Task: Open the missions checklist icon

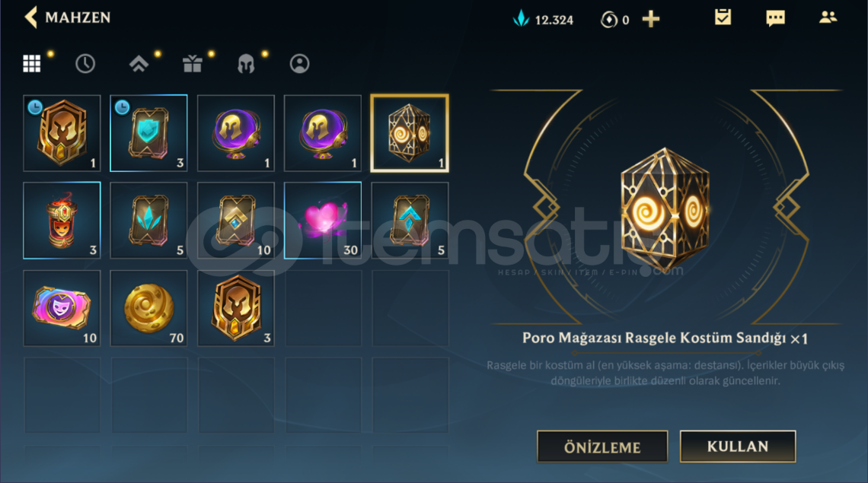Action: point(723,17)
